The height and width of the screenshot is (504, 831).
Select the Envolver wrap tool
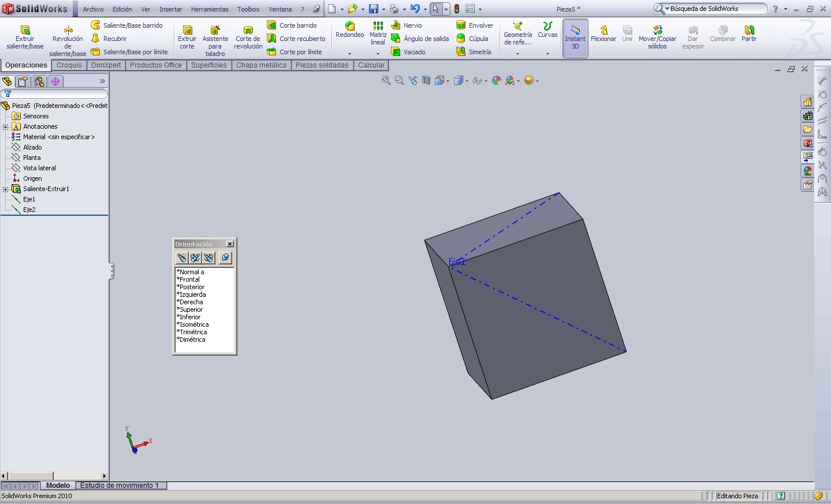click(x=475, y=25)
